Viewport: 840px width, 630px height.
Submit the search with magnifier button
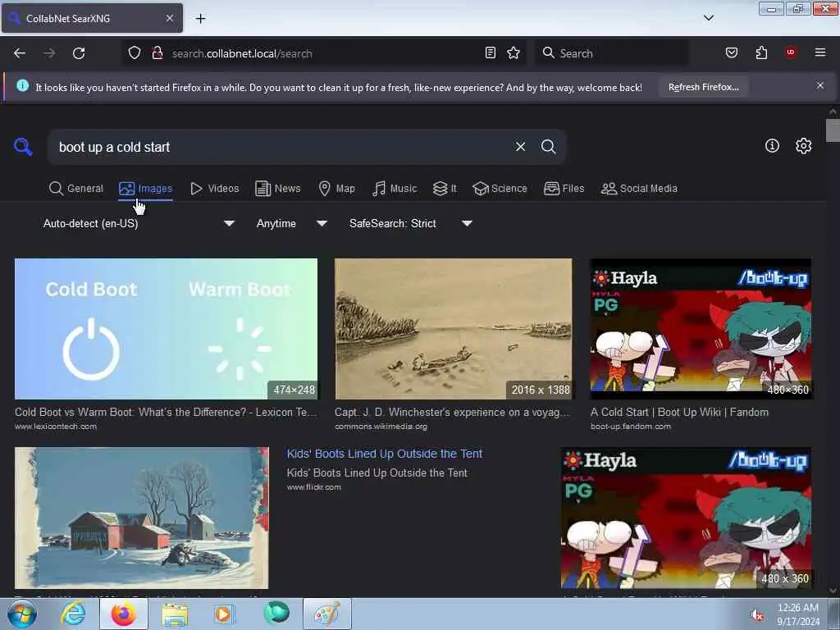[x=548, y=146]
